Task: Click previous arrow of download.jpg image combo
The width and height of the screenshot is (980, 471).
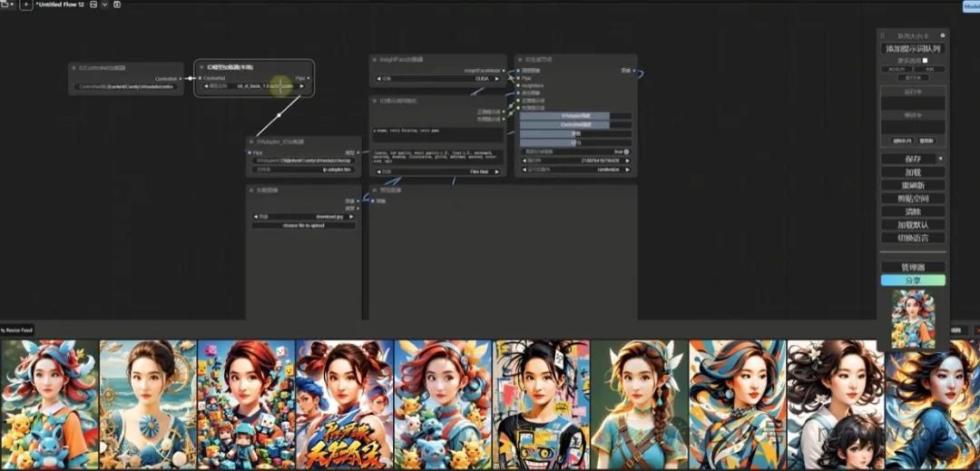Action: pos(256,216)
